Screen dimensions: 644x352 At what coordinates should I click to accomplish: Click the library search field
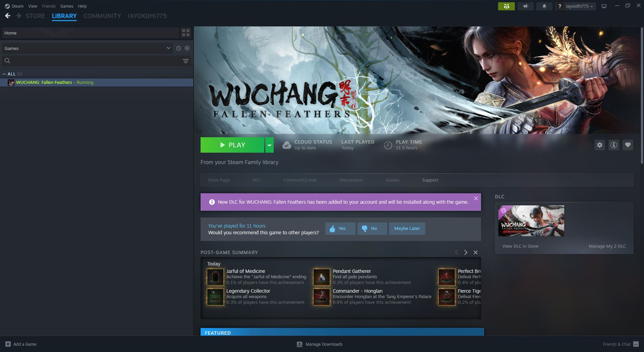coord(96,61)
